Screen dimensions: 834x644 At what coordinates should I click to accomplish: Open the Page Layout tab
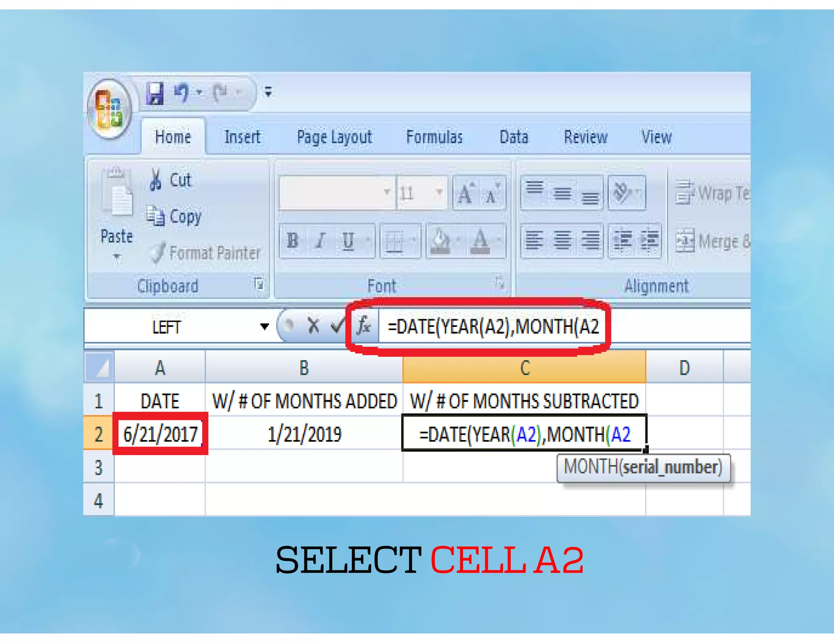click(x=334, y=137)
